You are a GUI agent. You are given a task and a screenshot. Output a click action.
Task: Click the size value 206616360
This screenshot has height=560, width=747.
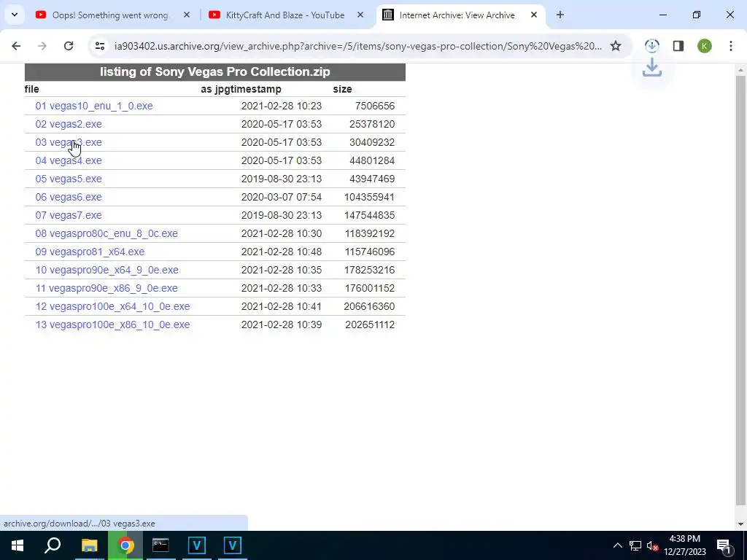(x=368, y=306)
